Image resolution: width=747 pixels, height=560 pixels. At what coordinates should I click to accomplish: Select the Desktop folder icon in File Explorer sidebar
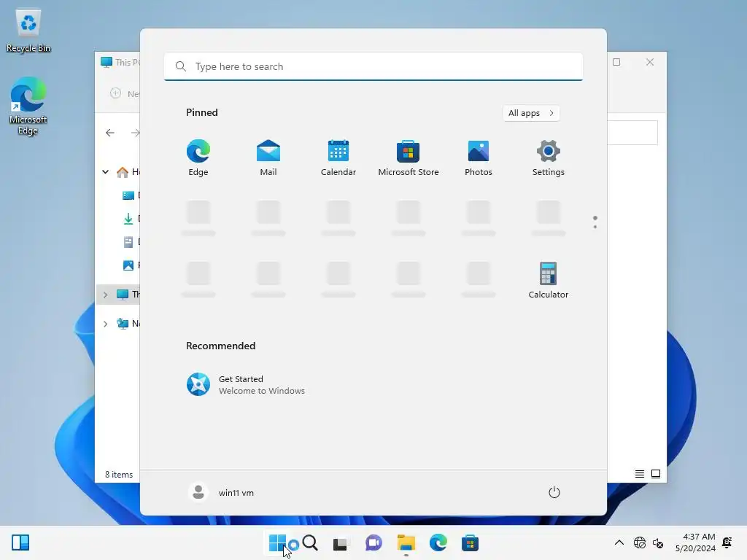(128, 195)
